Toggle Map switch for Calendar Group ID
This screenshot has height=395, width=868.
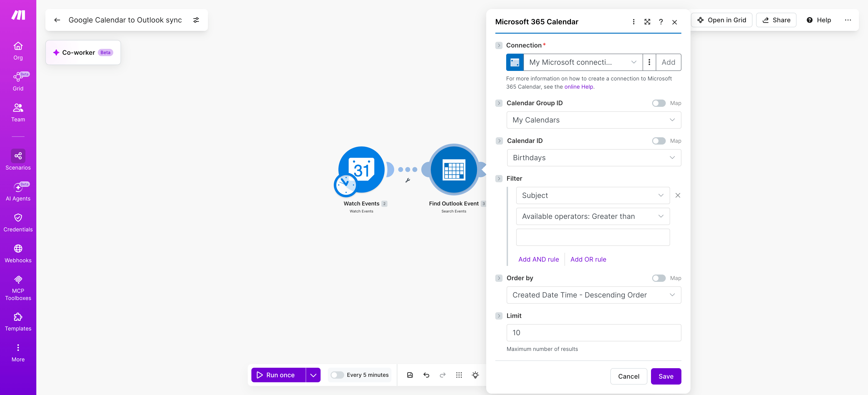click(658, 103)
